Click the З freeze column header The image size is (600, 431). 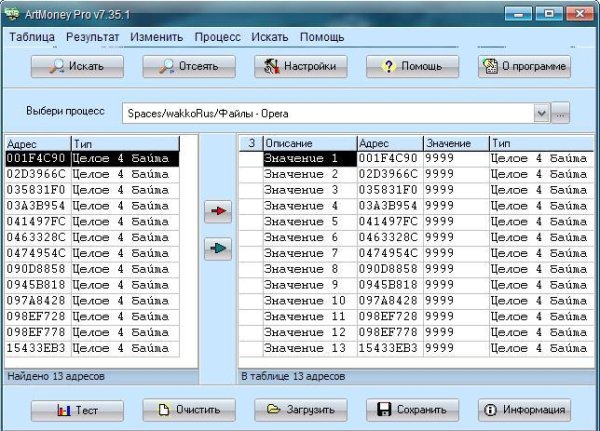(x=251, y=144)
